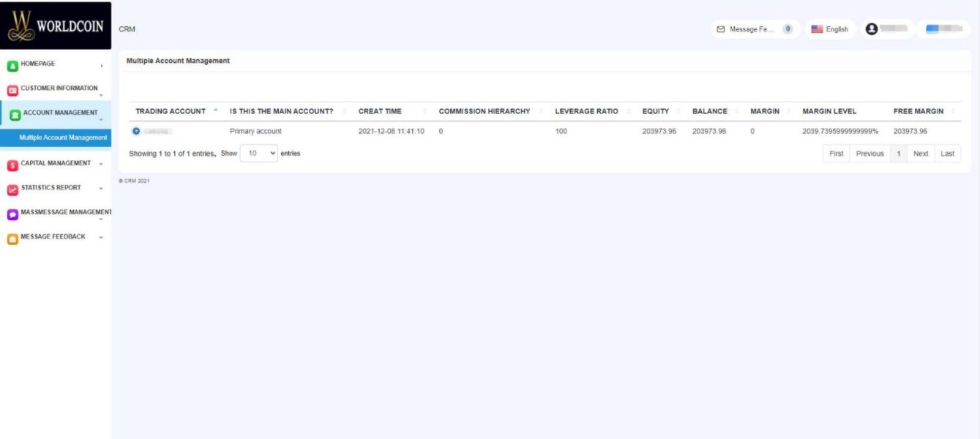980x439 pixels.
Task: Click the envelope icon in header
Action: (721, 29)
